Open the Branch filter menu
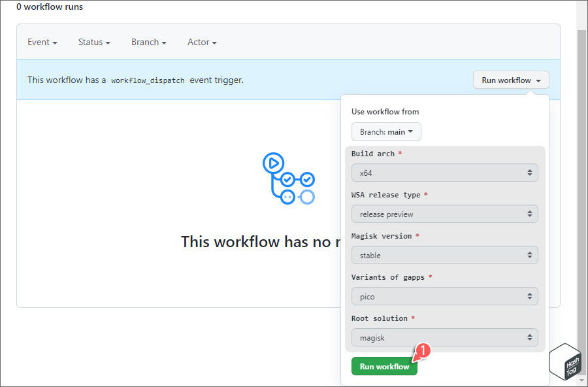The width and height of the screenshot is (588, 387). click(x=148, y=42)
